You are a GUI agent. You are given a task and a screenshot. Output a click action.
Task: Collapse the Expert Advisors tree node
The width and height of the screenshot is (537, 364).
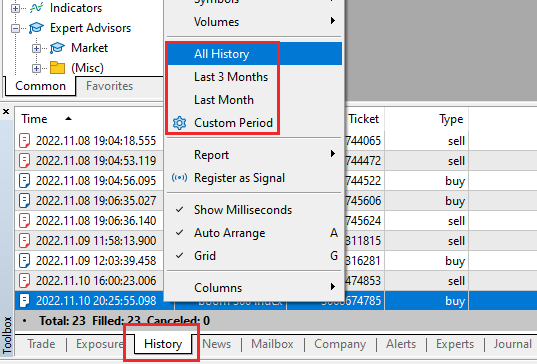tap(15, 28)
